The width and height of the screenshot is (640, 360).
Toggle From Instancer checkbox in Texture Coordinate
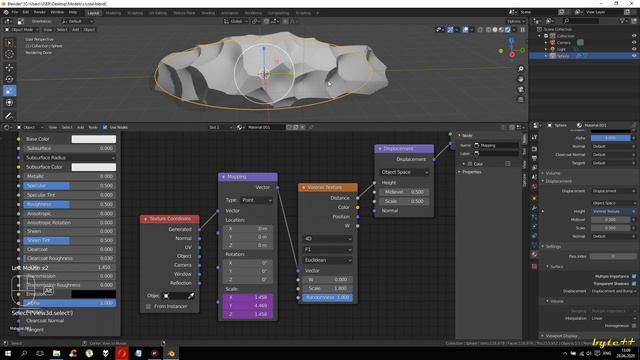click(x=148, y=306)
